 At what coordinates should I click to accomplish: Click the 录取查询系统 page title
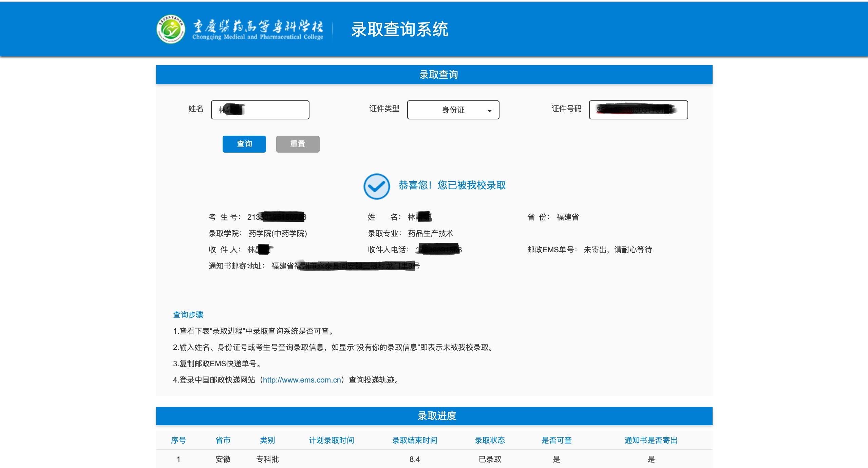click(x=399, y=29)
